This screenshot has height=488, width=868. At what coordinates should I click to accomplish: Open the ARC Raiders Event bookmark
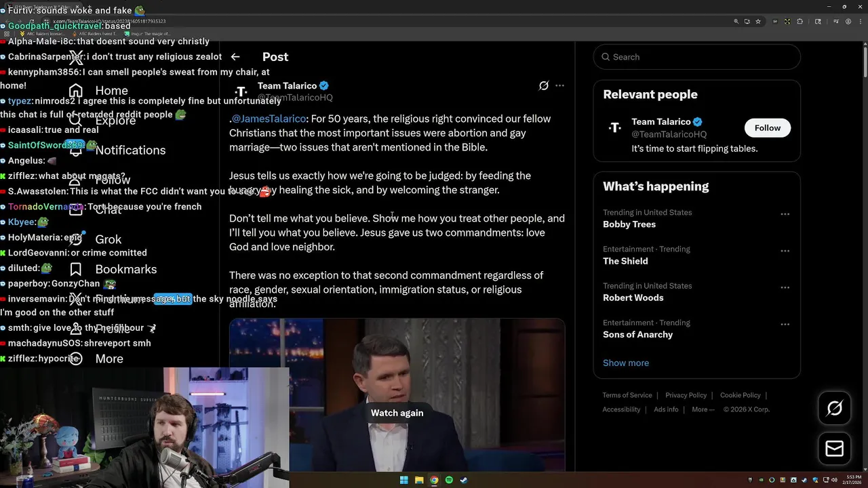coord(95,33)
